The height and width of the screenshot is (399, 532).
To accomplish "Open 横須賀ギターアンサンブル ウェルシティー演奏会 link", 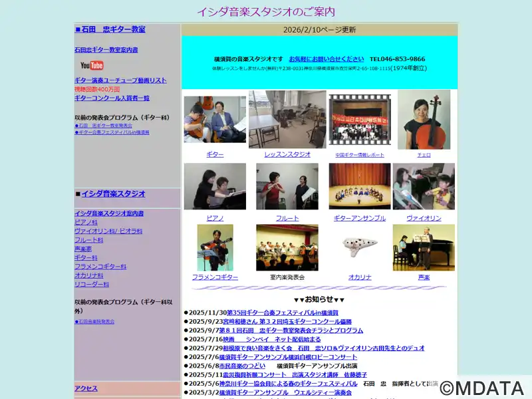I will [285, 392].
